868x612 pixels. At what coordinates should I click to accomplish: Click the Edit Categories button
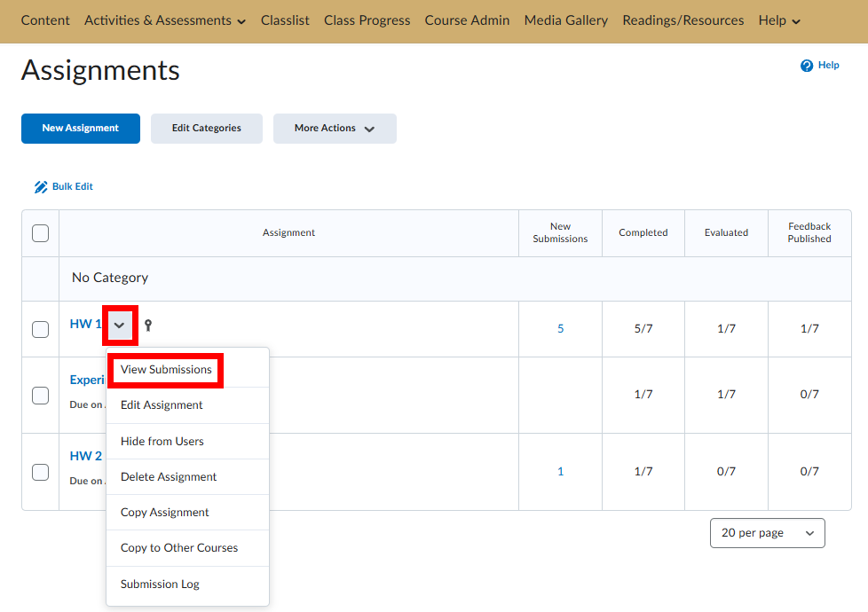[207, 129]
